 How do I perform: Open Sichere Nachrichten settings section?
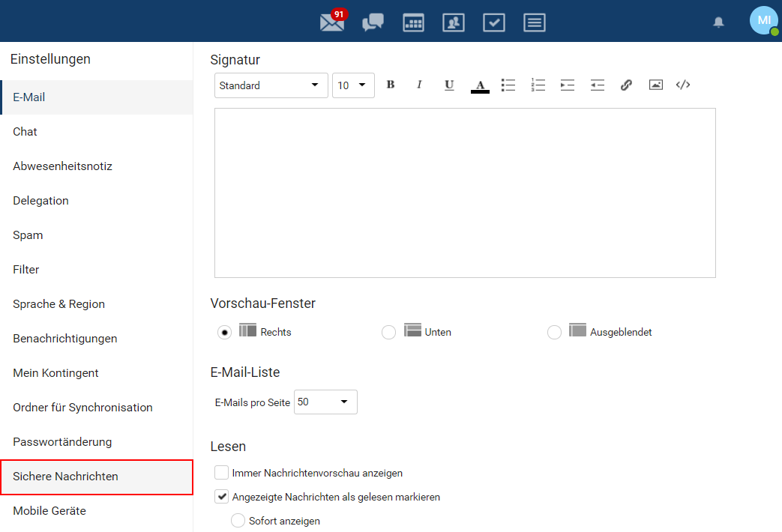[x=96, y=477]
